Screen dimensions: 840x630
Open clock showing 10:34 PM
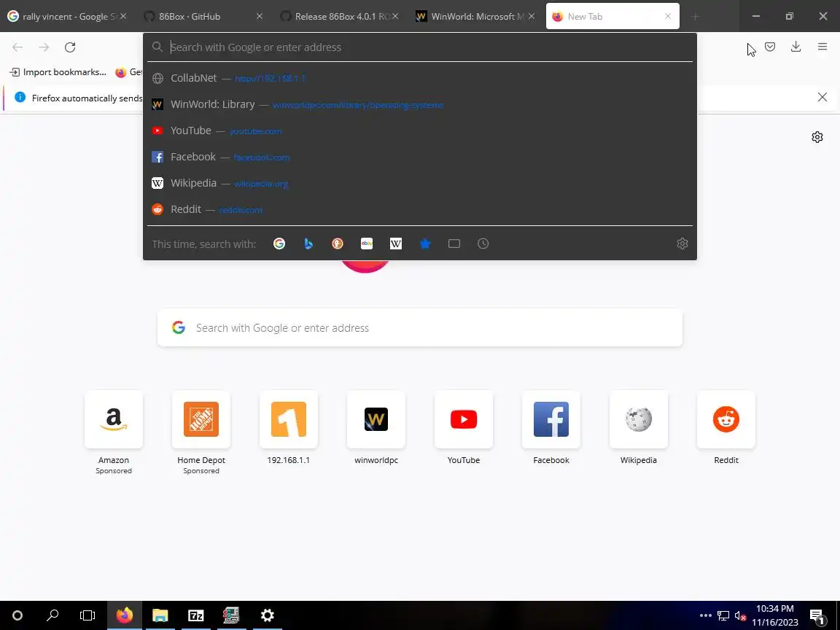tap(774, 615)
